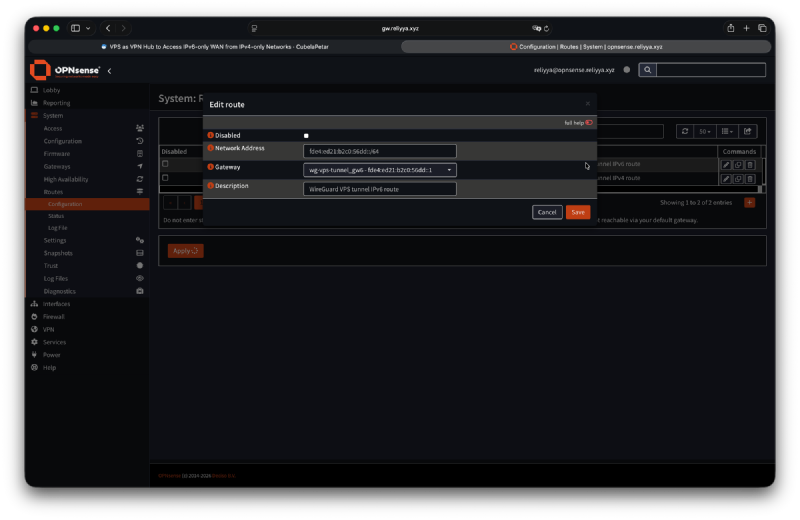Click the OPNsense logo

(x=65, y=70)
